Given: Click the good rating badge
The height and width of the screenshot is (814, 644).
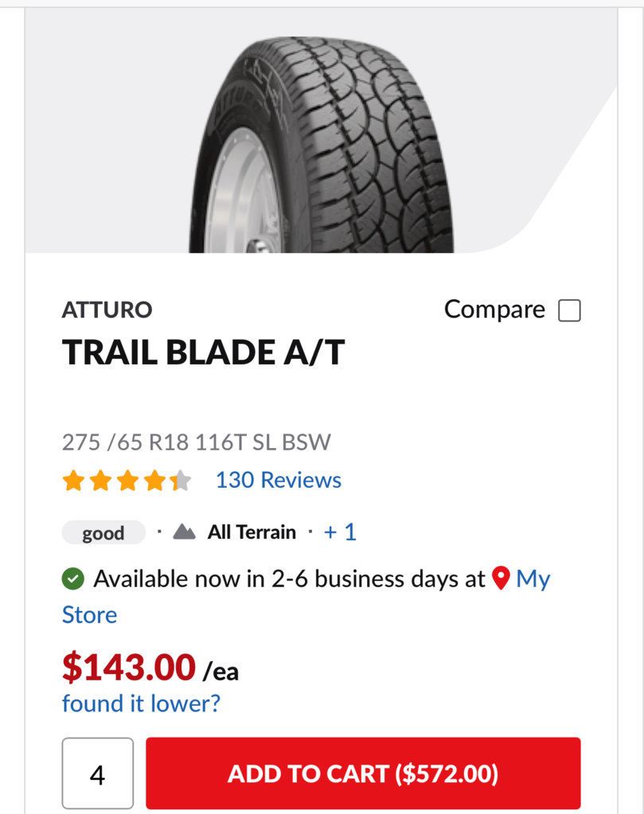Looking at the screenshot, I should coord(103,532).
